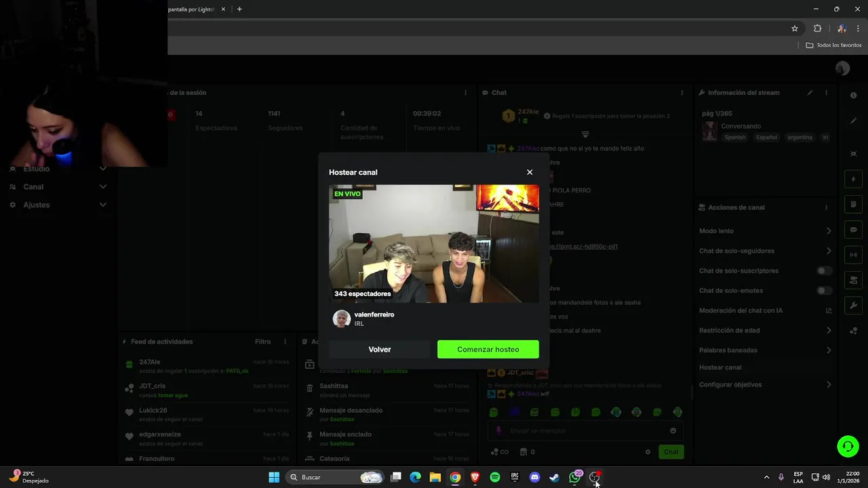This screenshot has height=488, width=868.
Task: Open Todos los favoritos folder
Action: coord(833,45)
